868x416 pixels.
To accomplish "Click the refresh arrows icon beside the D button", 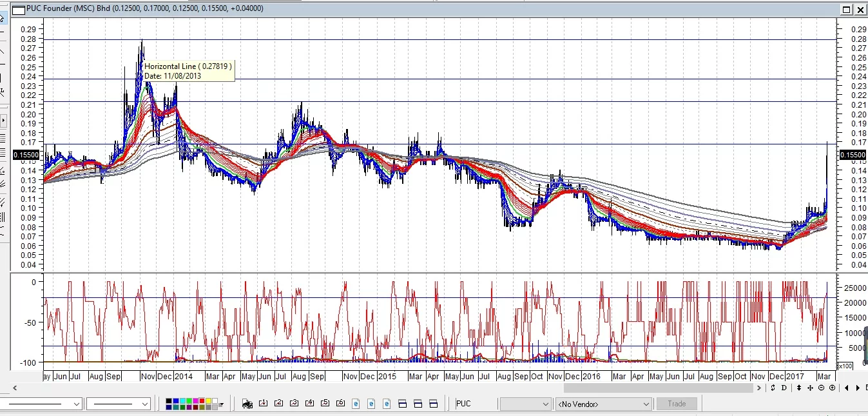I will point(773,388).
